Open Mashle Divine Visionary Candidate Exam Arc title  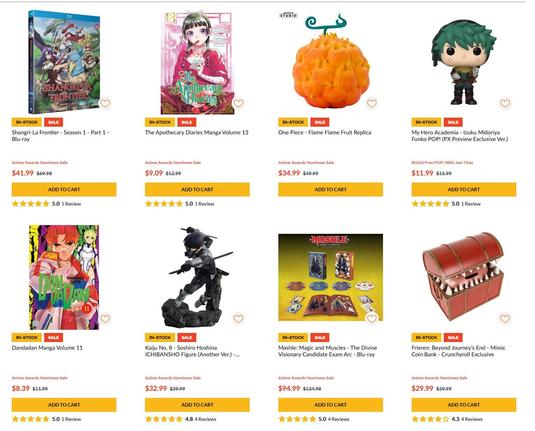point(328,351)
